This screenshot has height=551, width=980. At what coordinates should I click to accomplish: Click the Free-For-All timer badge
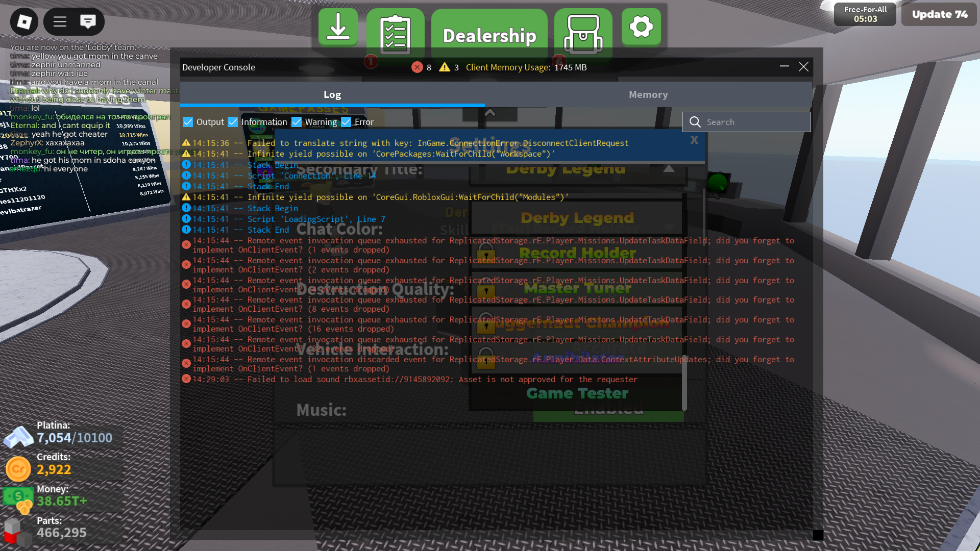coord(865,14)
